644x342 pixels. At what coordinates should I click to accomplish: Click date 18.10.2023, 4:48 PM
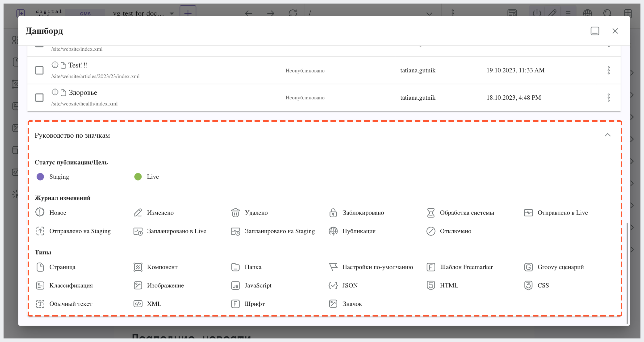(514, 97)
